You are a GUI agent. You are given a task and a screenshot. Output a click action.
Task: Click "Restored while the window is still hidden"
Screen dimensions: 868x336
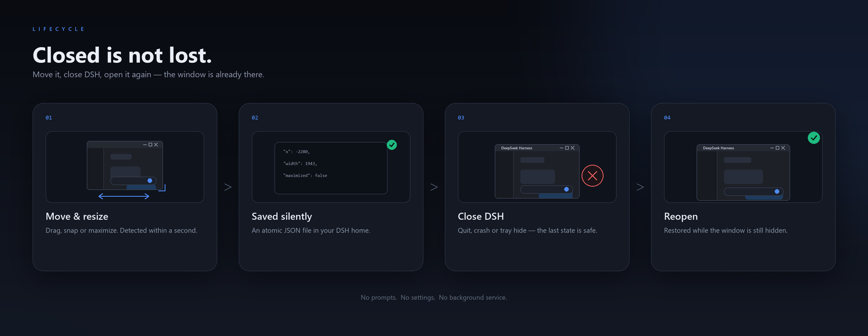click(x=726, y=231)
